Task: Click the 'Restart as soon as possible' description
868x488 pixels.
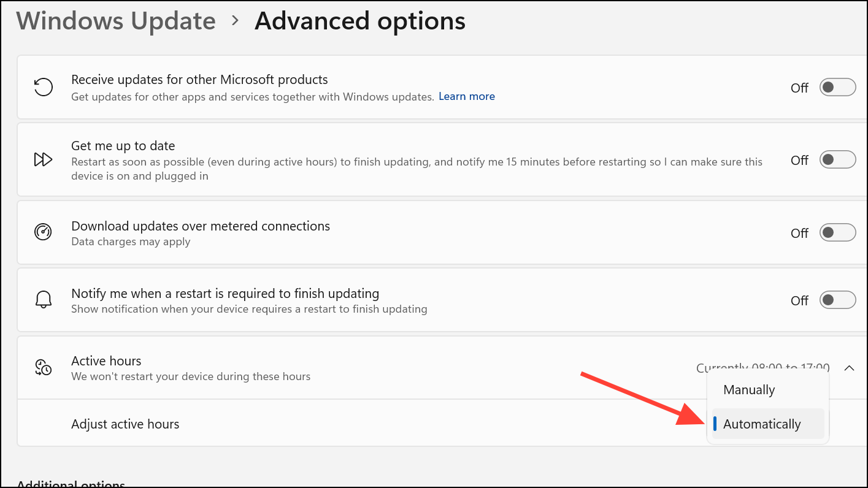Action: coord(417,169)
